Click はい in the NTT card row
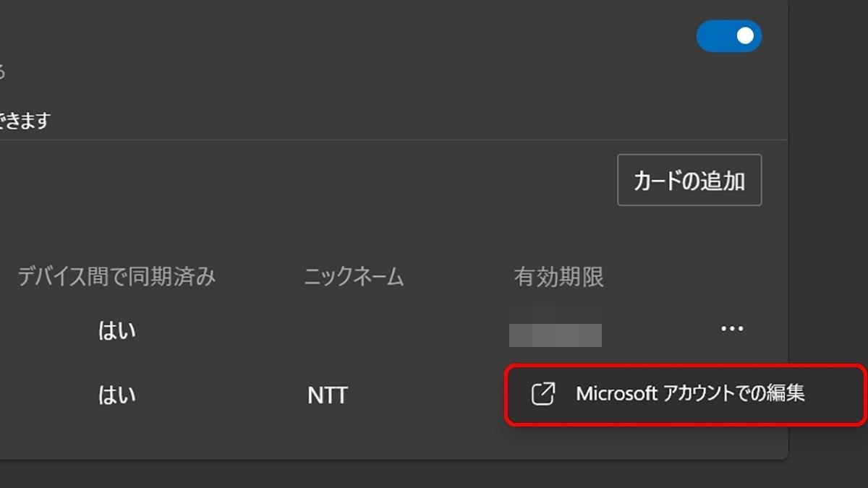The height and width of the screenshot is (488, 868). coord(117,395)
